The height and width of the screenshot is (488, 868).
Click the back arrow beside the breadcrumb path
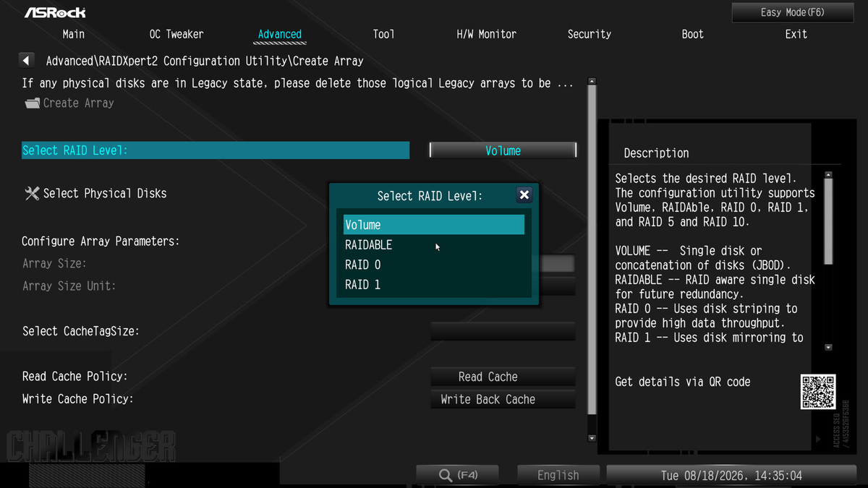[x=27, y=61]
